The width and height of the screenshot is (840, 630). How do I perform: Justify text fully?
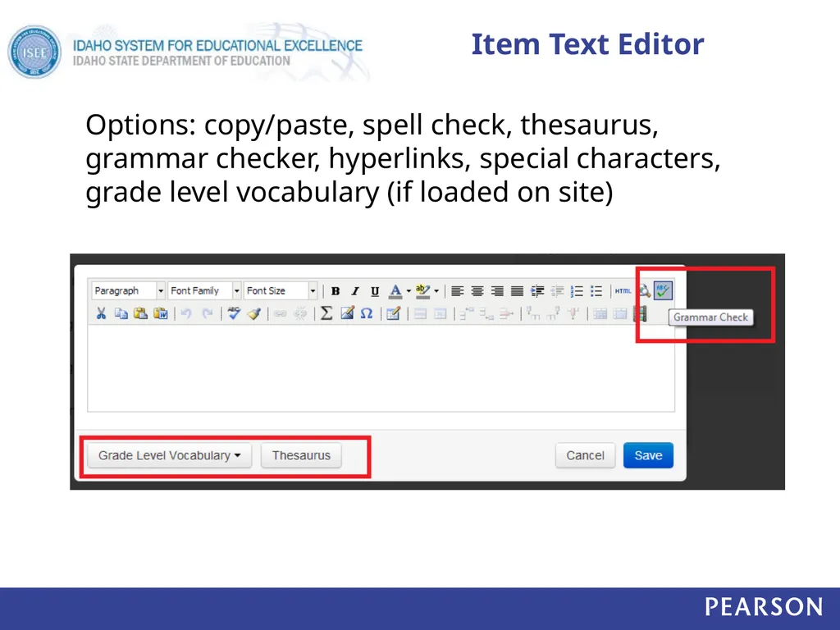(x=517, y=291)
